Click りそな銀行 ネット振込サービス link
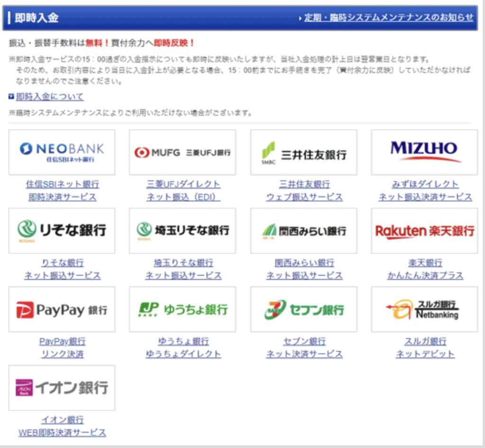485x448 pixels. pyautogui.click(x=63, y=269)
